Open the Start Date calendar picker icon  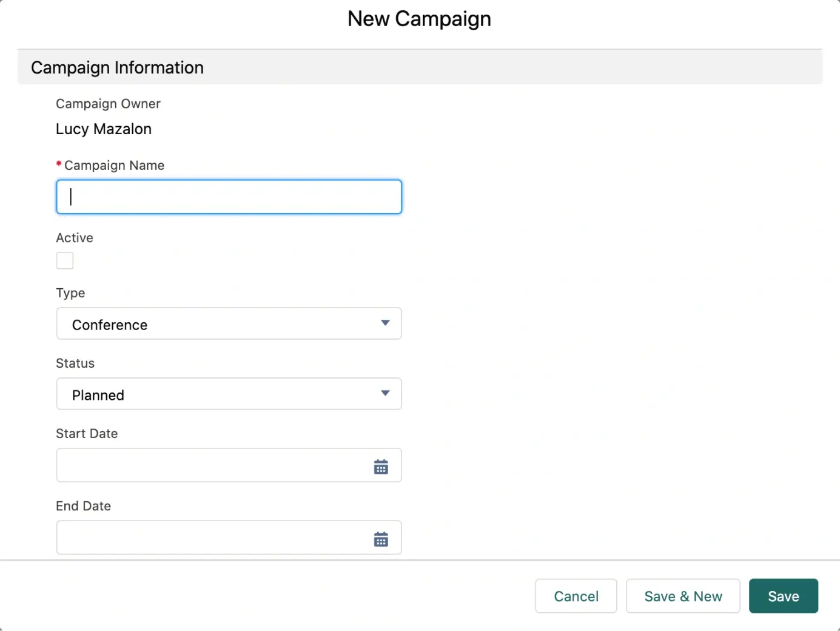point(381,467)
